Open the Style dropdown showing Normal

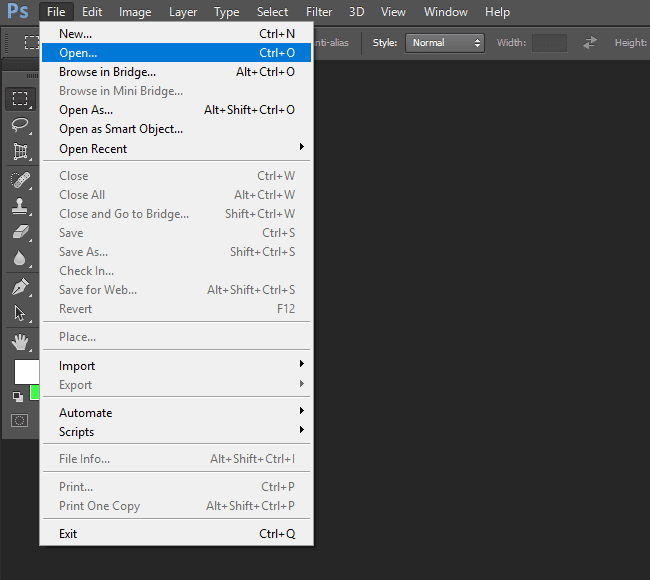(445, 43)
